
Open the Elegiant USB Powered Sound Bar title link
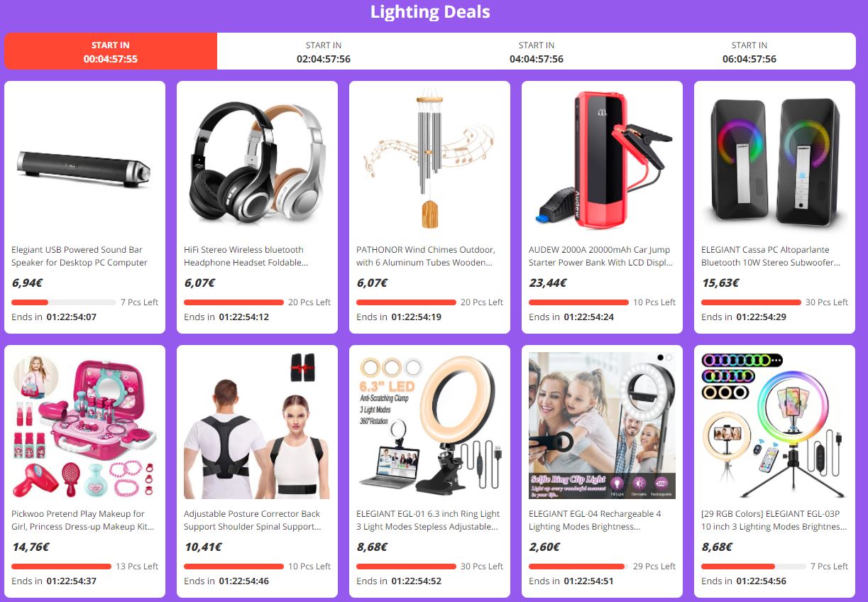point(79,256)
